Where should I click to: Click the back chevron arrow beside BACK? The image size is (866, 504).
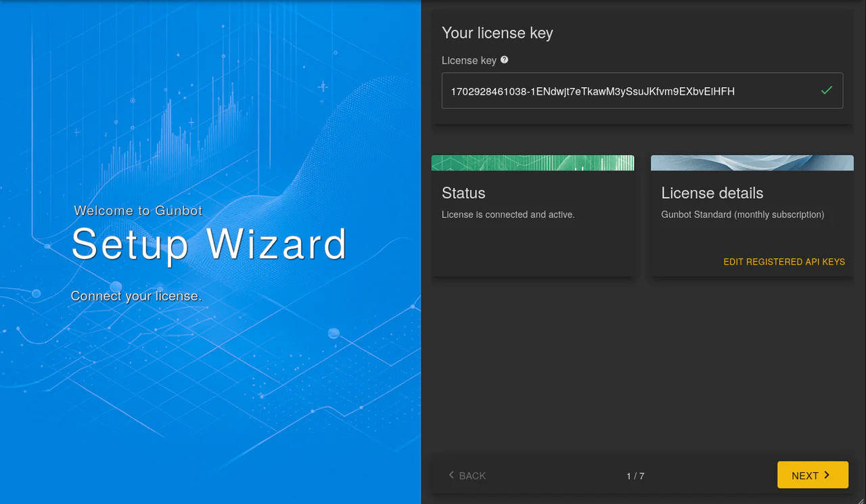click(x=451, y=475)
